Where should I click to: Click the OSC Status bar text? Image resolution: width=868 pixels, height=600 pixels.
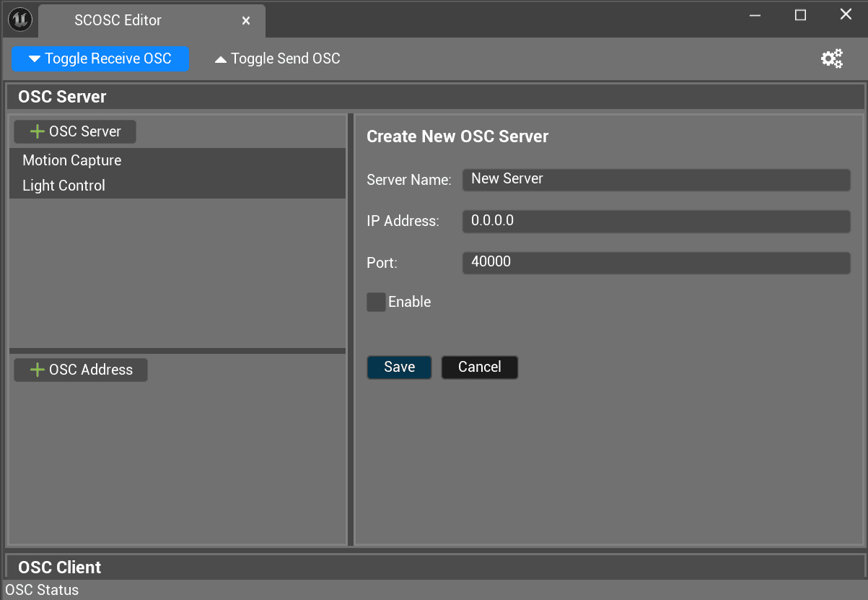pos(42,590)
